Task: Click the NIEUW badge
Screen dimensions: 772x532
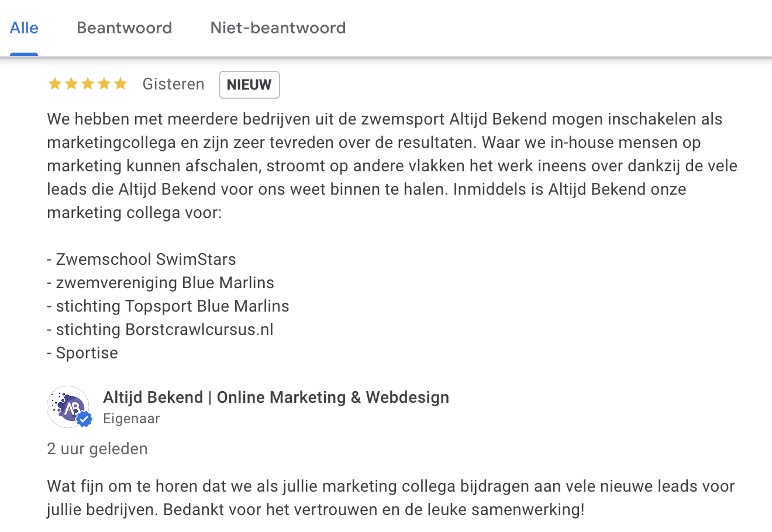Action: pos(249,85)
